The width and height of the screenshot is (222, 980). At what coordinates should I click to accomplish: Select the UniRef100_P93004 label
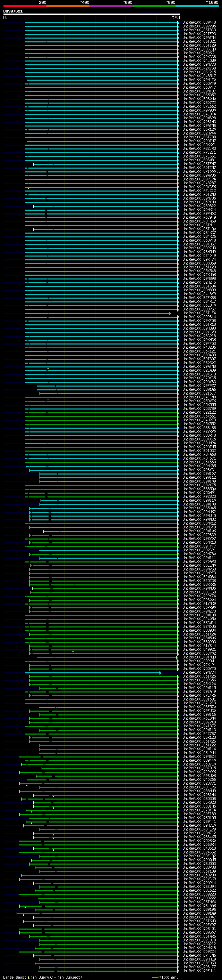(199, 600)
